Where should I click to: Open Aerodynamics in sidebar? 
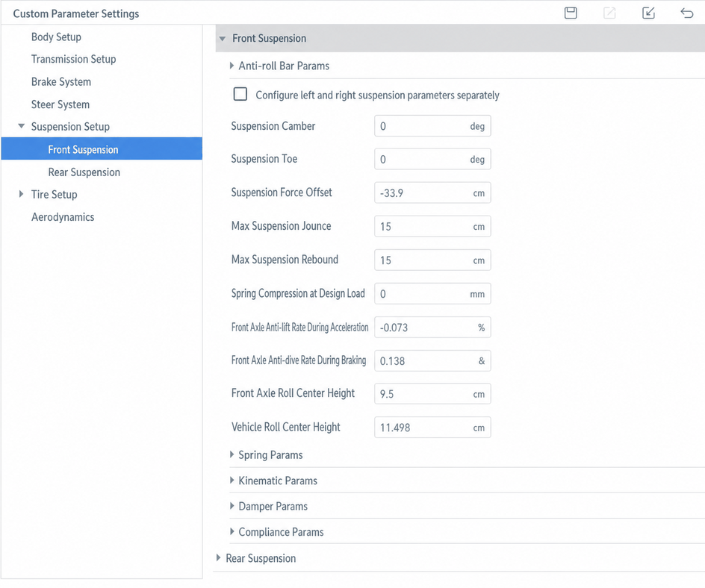coord(63,217)
